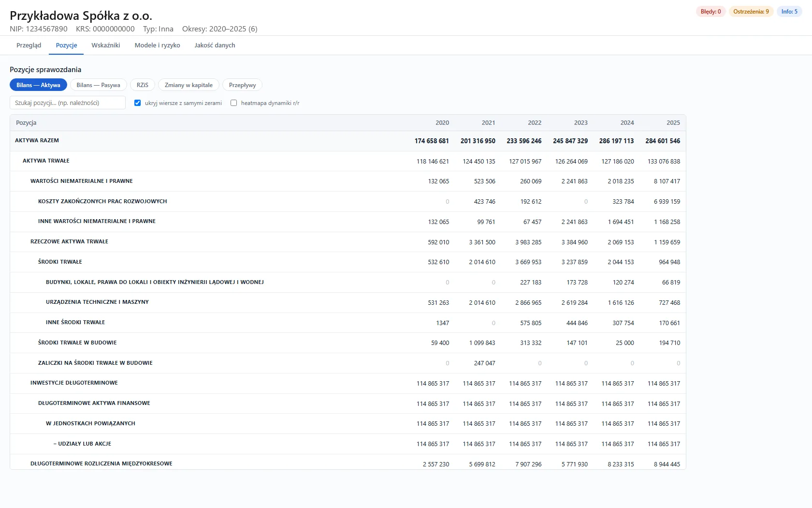Screen dimensions: 812x508
Task: Click the 2025 column header
Action: tap(673, 123)
